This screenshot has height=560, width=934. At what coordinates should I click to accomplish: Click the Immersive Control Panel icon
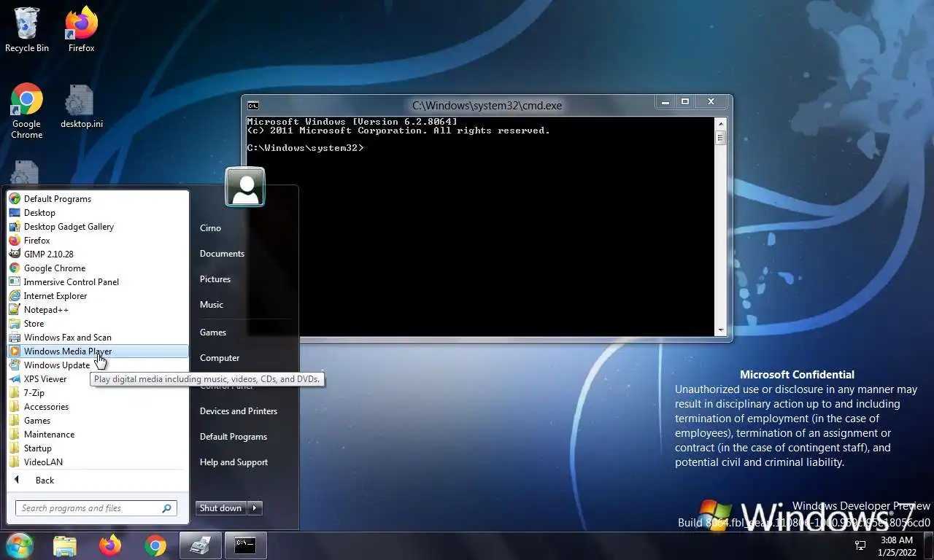pyautogui.click(x=15, y=281)
